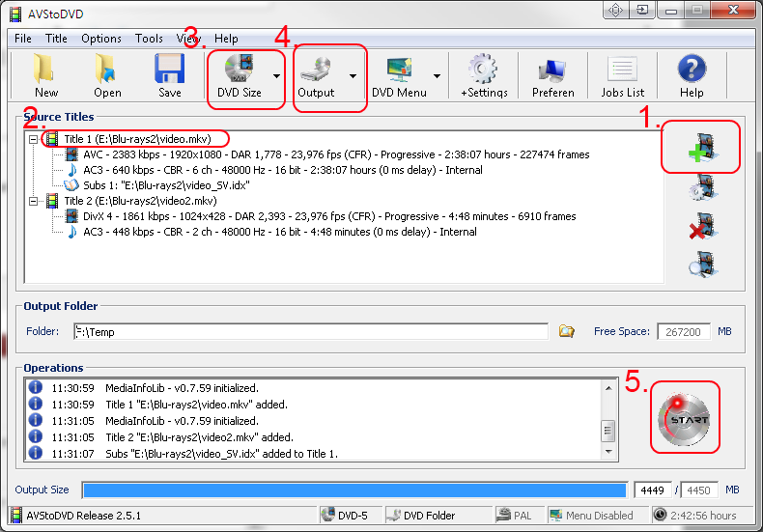Screen dimensions: 763x532
Task: Collapse the Title 1 tree node
Action: click(33, 139)
